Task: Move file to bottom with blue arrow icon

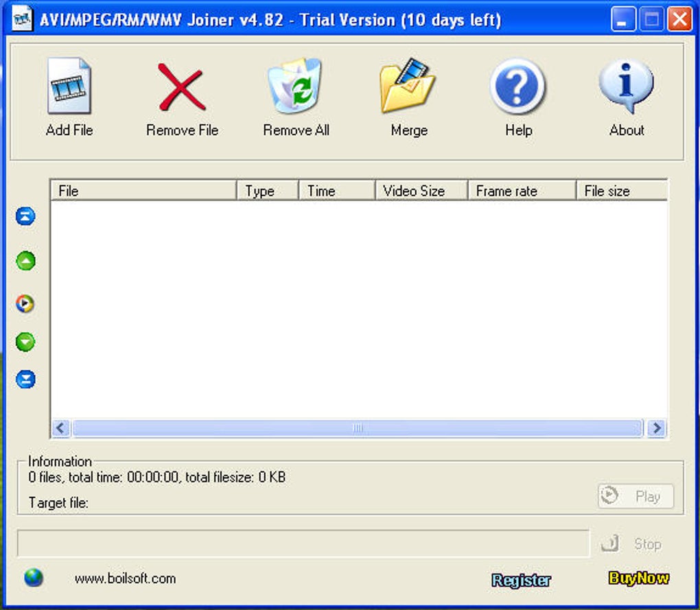Action: (x=25, y=379)
